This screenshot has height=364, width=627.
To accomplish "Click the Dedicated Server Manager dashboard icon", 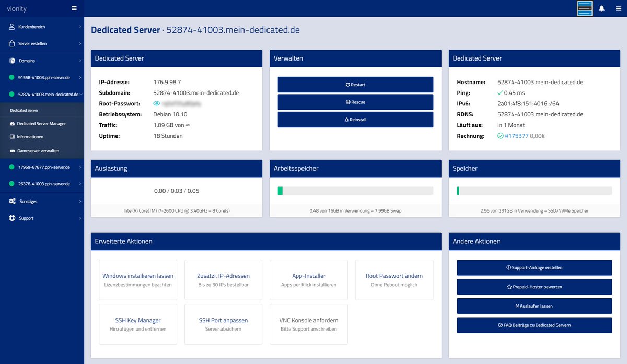I will pos(12,124).
